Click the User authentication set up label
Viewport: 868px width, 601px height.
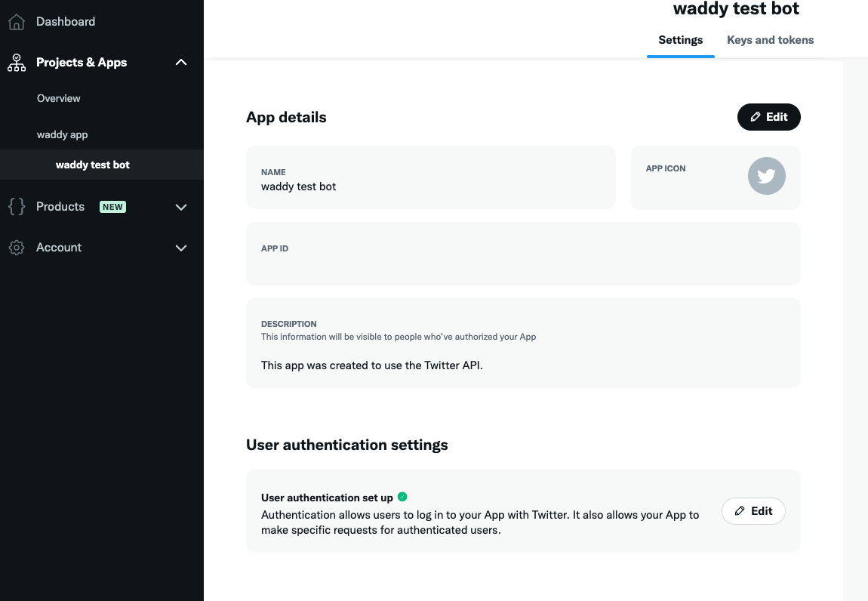click(x=327, y=498)
